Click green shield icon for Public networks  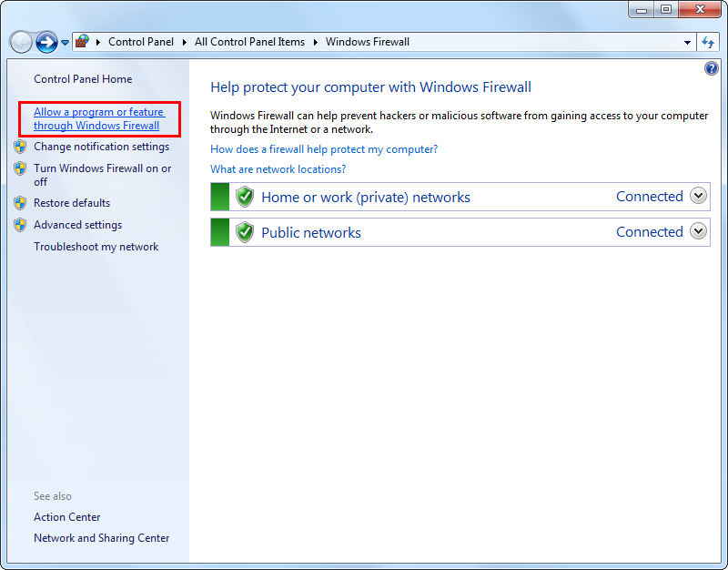(245, 232)
